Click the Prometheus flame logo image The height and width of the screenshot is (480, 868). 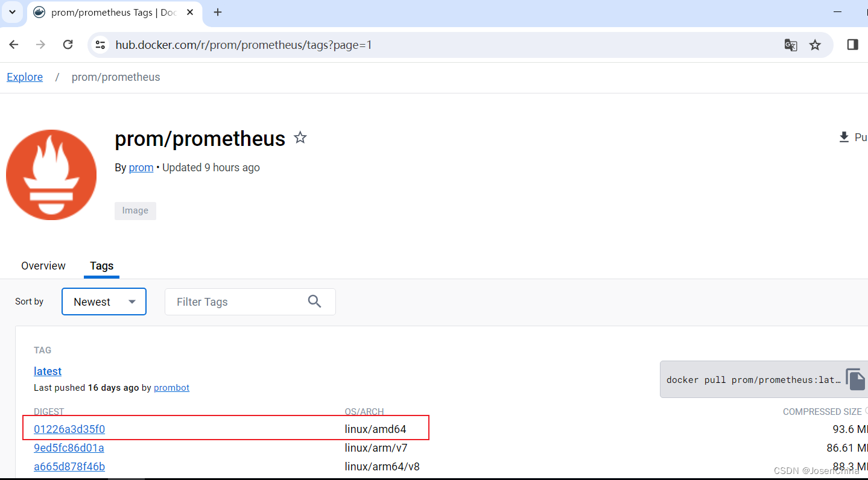[51, 175]
